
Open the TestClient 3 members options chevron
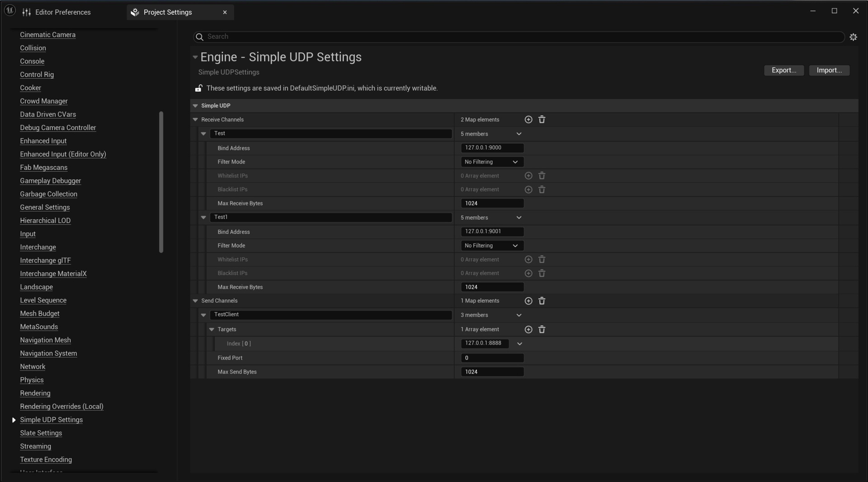tap(519, 315)
